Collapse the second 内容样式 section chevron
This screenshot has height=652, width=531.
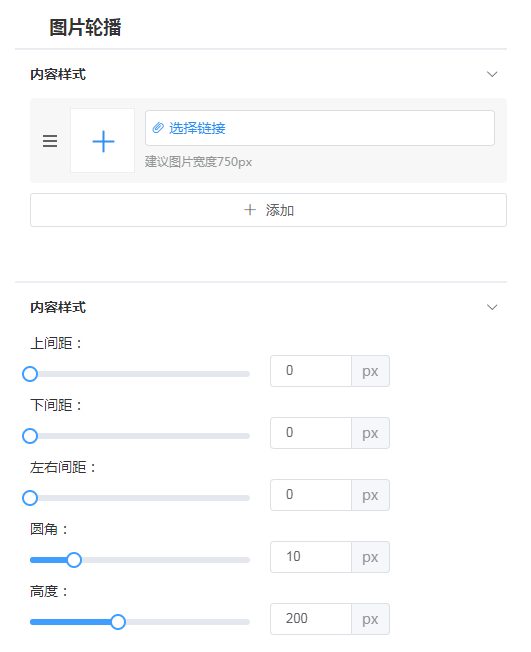(492, 307)
